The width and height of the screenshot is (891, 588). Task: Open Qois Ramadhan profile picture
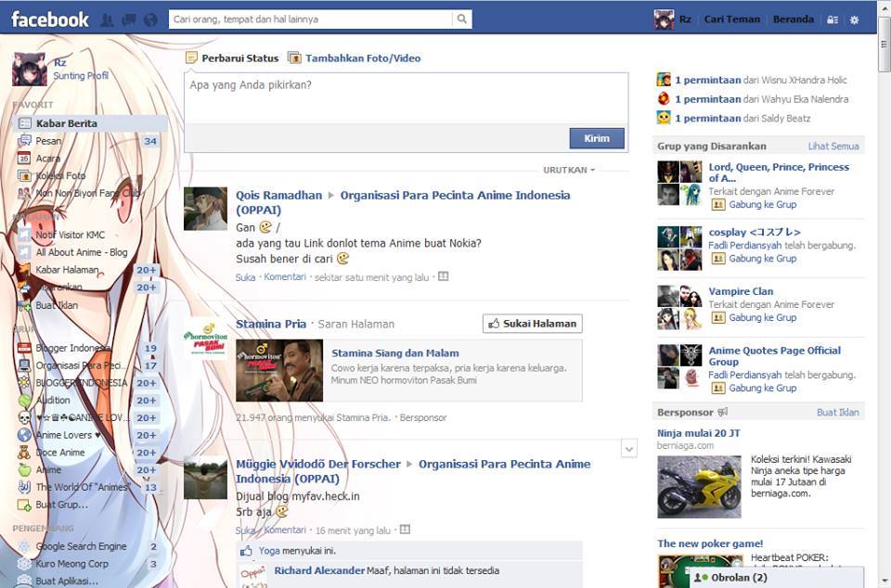coord(205,209)
